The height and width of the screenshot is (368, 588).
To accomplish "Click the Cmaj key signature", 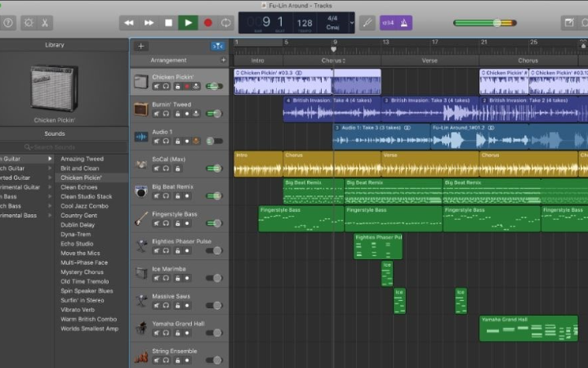I will coord(332,28).
